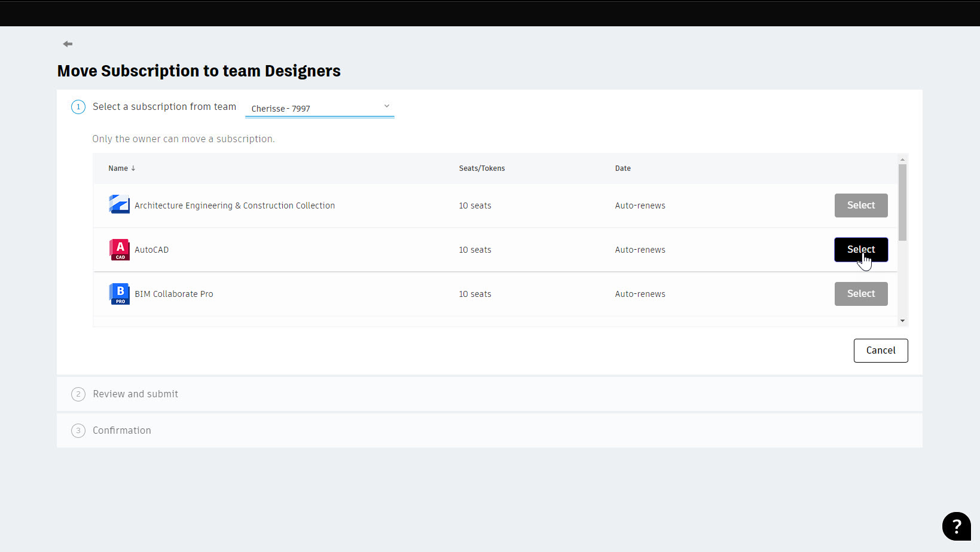The image size is (980, 552).
Task: Click the step 1 circle indicator
Action: click(x=78, y=107)
